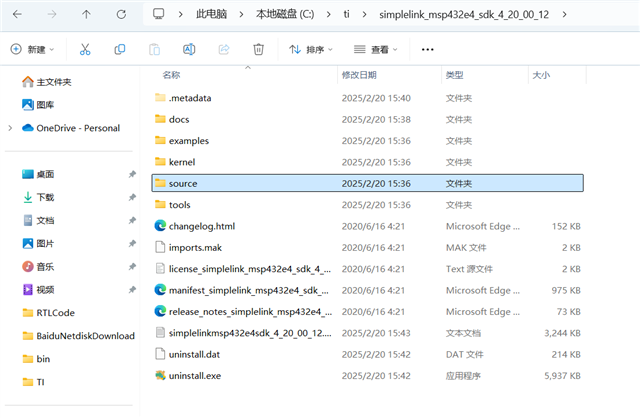Select the examples folder
This screenshot has height=418, width=640.
tap(367, 141)
